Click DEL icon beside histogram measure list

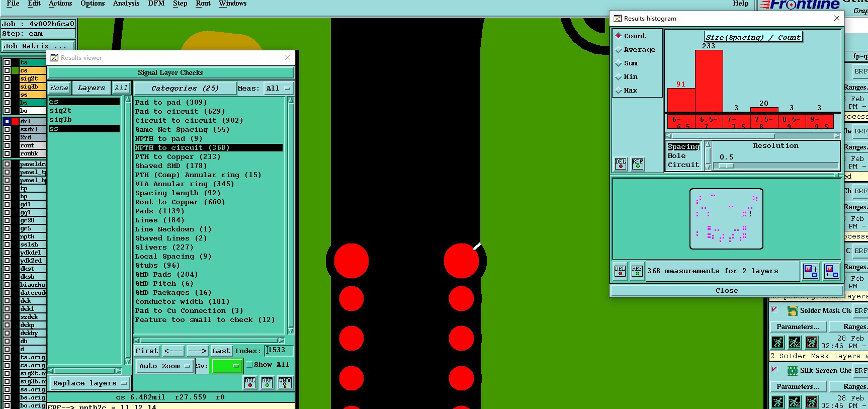(621, 164)
